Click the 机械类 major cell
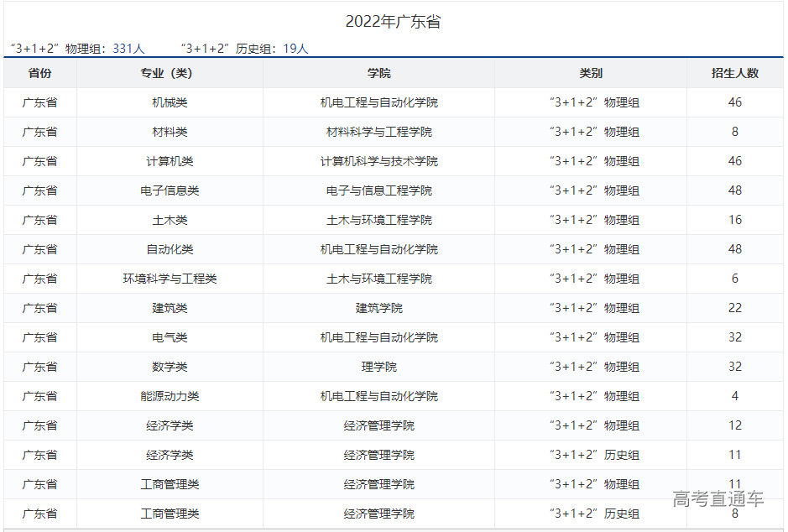Viewport: 788px width, 532px height. pyautogui.click(x=170, y=102)
